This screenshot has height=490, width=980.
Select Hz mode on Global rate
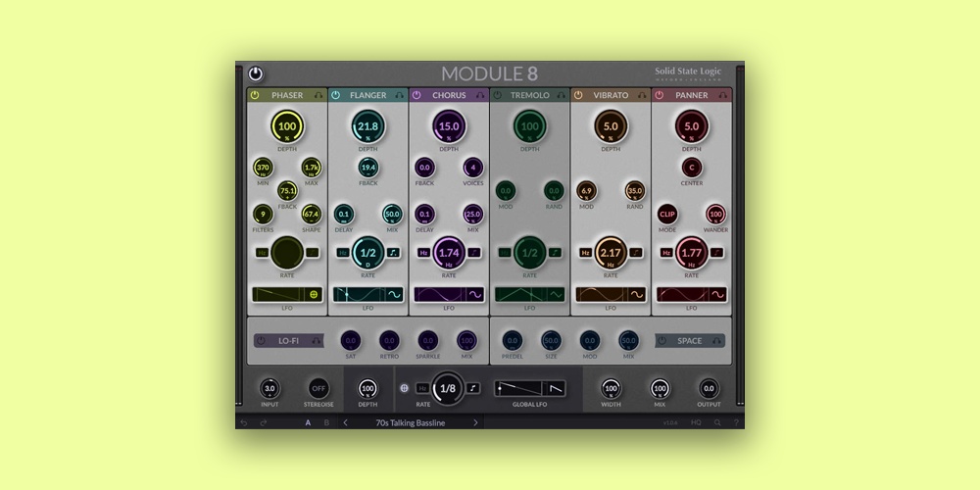point(422,388)
